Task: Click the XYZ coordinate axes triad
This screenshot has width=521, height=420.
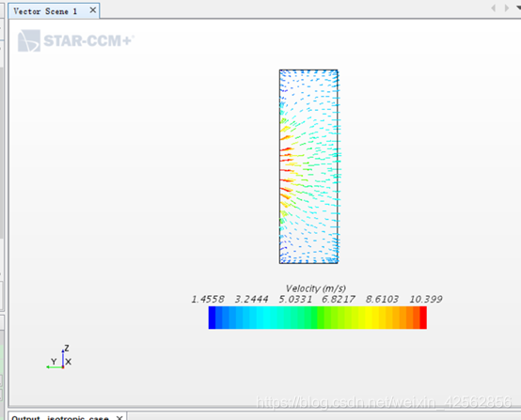Action: pyautogui.click(x=59, y=357)
